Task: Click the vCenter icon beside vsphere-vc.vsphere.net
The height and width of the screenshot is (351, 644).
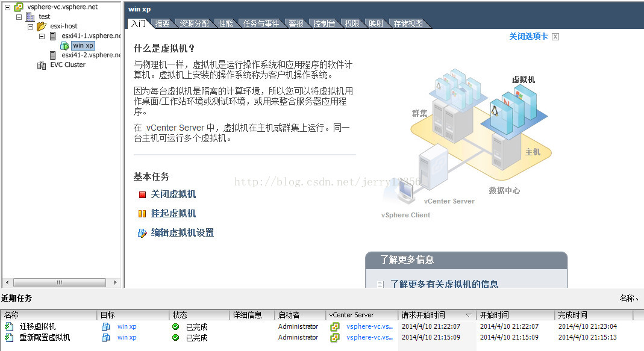Action: pos(19,7)
